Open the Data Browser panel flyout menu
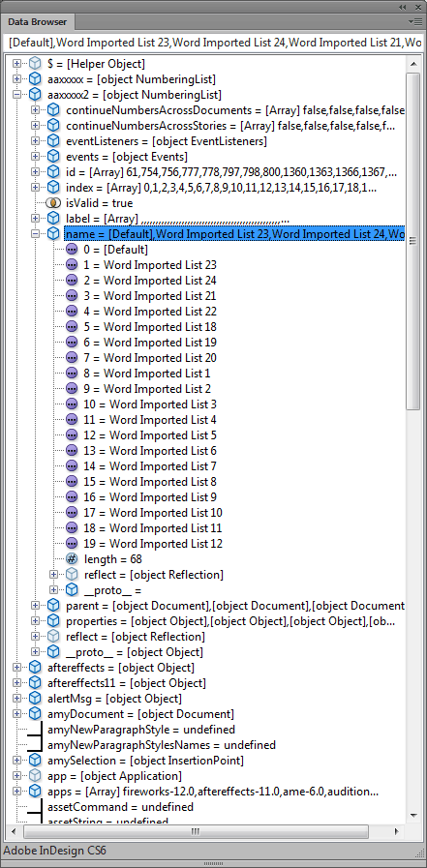 [x=414, y=22]
